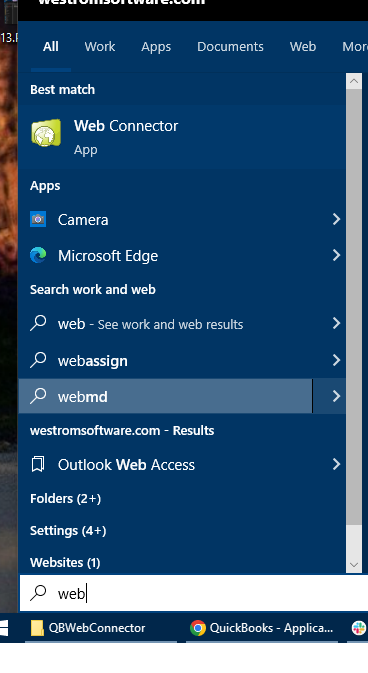Click the QBWebConnector taskbar label
The image size is (368, 673).
[x=97, y=628]
